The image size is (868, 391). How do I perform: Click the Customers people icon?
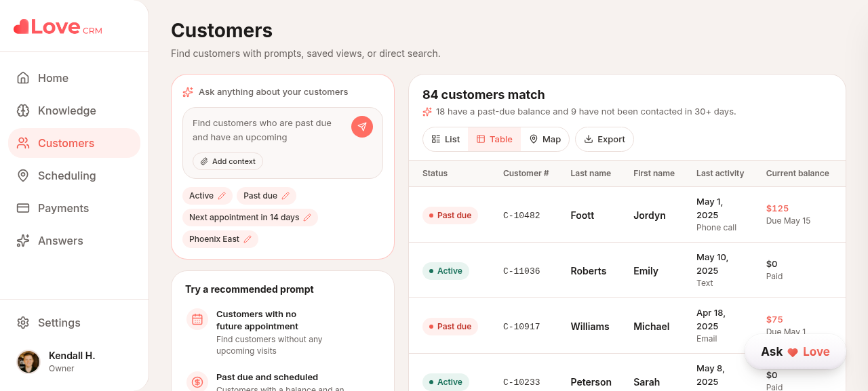[23, 143]
